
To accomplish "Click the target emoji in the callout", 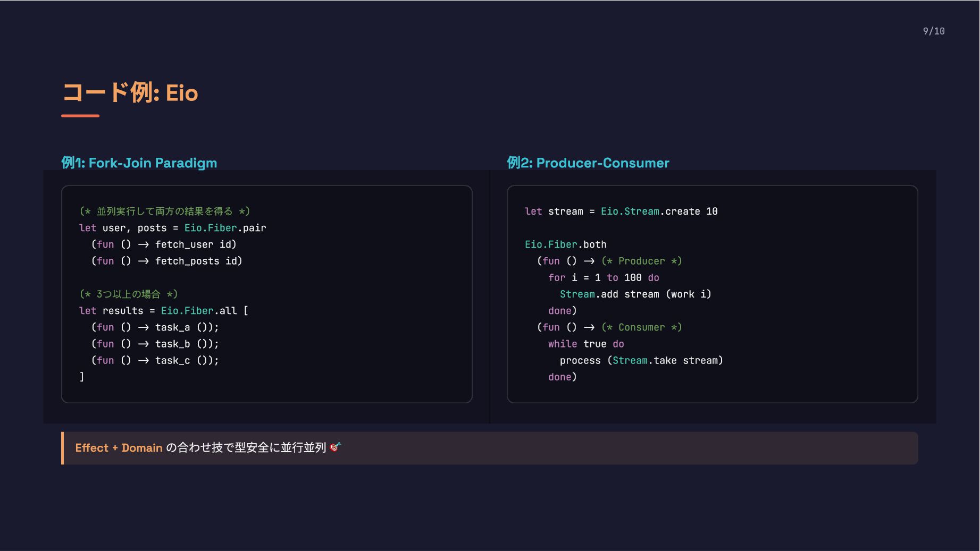I will (335, 447).
